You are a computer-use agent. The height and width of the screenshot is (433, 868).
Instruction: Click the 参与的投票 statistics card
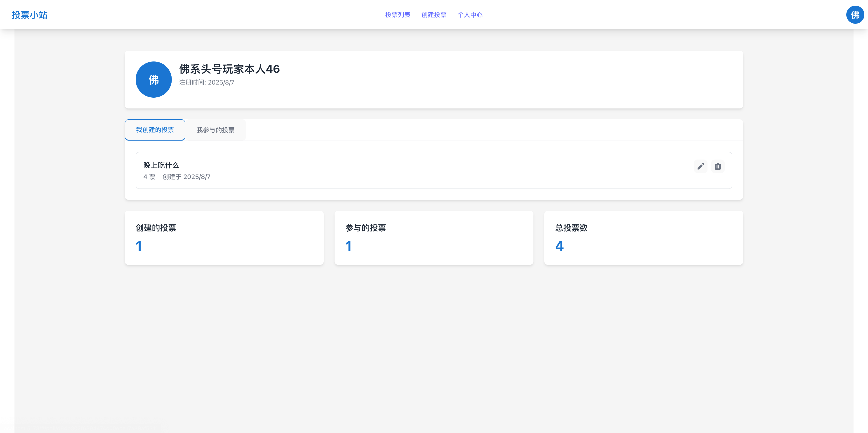pos(434,238)
